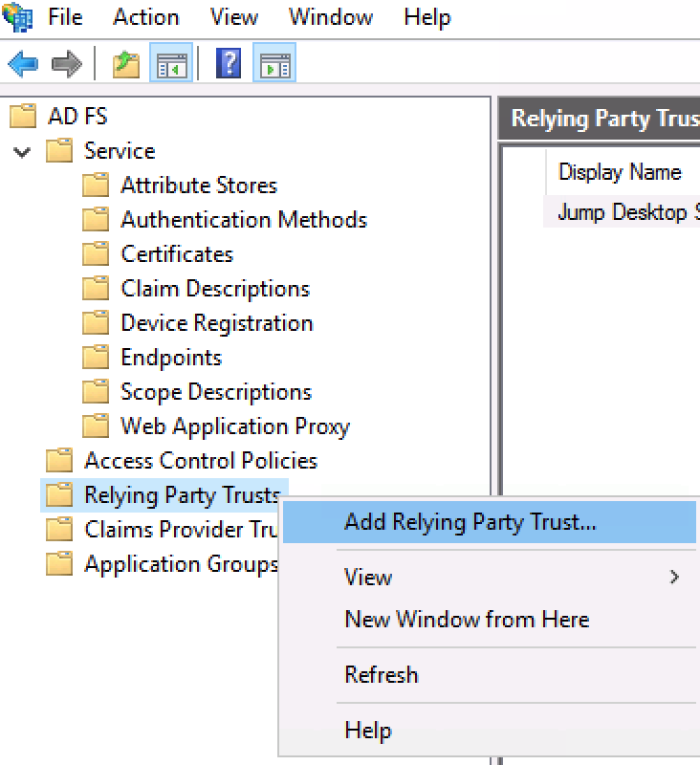The width and height of the screenshot is (700, 765).
Task: Toggle the Show/Hide Action Pane icon
Action: 274,63
